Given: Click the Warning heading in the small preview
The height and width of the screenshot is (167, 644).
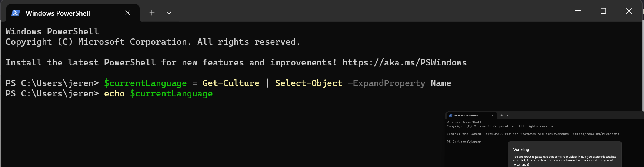Looking at the screenshot, I should pyautogui.click(x=521, y=150).
